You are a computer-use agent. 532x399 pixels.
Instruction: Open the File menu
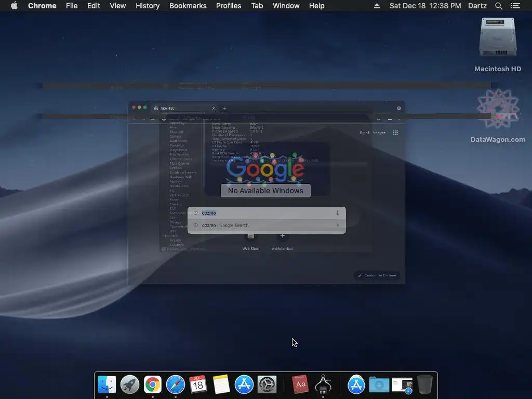point(72,6)
